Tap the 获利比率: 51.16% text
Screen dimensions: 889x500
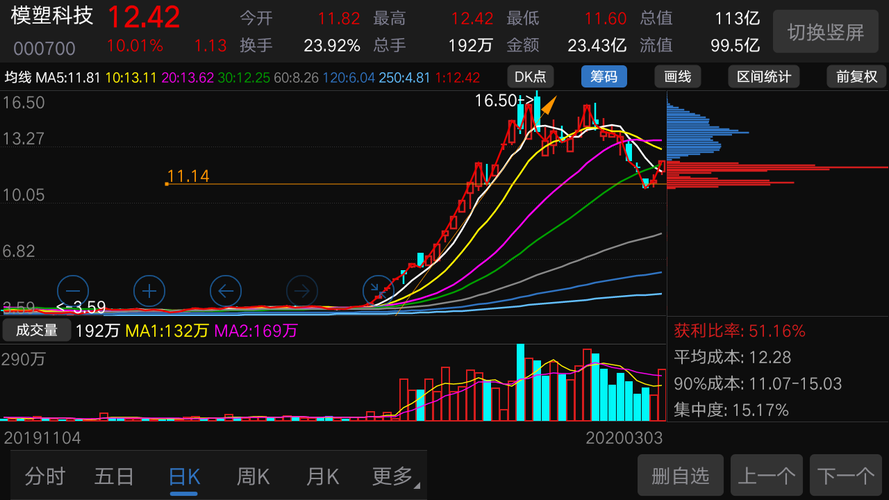pyautogui.click(x=739, y=331)
